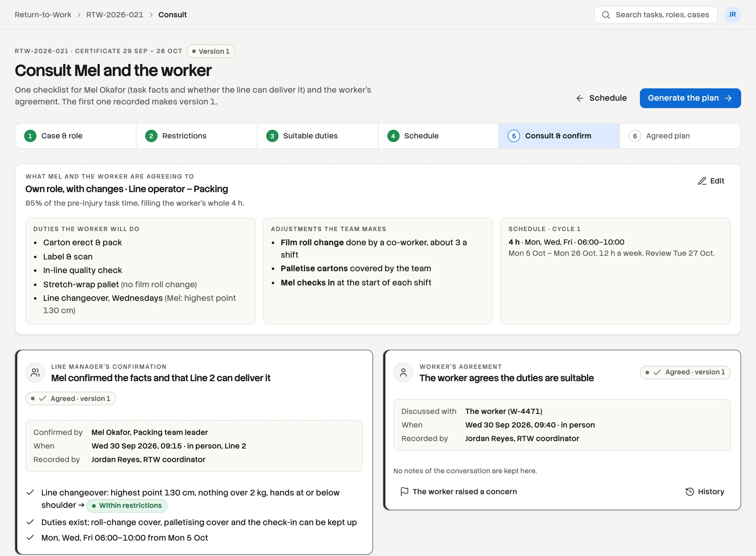The width and height of the screenshot is (756, 556).
Task: Select the Consult & confirm step
Action: click(x=559, y=136)
